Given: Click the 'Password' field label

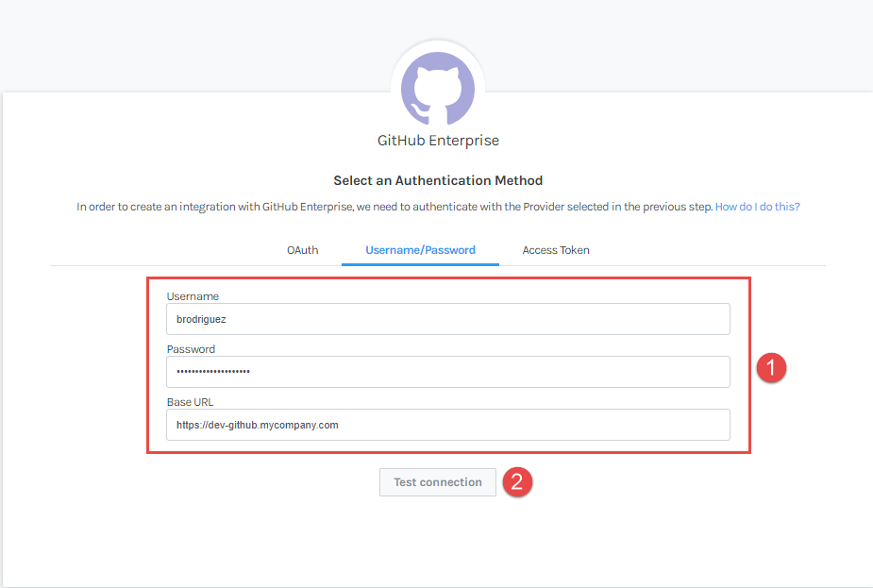Looking at the screenshot, I should tap(191, 349).
